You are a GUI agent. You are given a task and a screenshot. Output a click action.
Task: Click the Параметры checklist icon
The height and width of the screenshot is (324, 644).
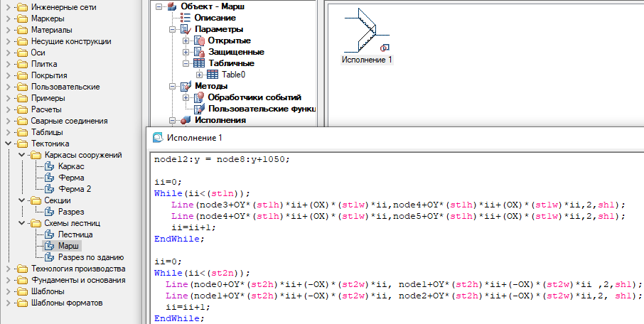tap(186, 29)
